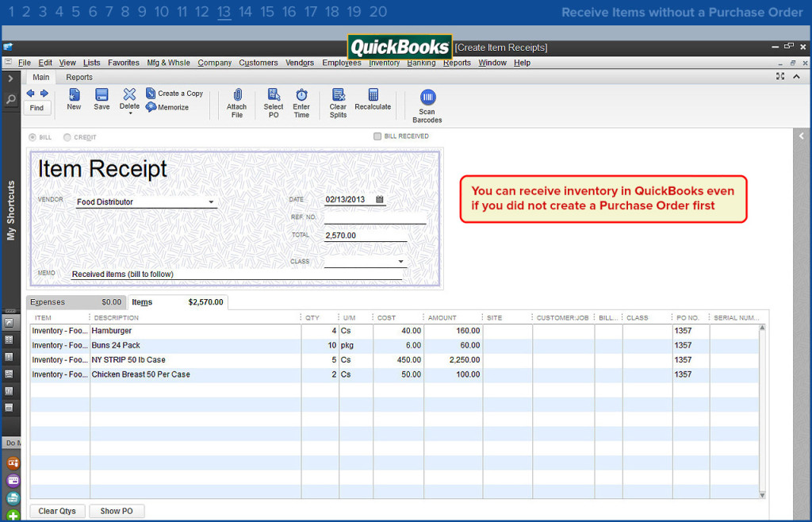Memorize this transaction
Viewport: 812px width, 522px height.
click(167, 107)
